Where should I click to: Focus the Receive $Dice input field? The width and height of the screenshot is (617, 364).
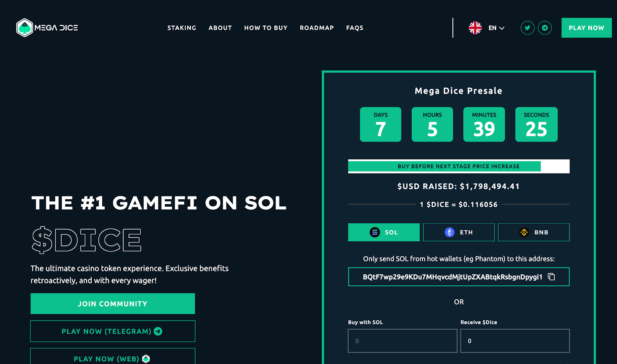pos(515,341)
